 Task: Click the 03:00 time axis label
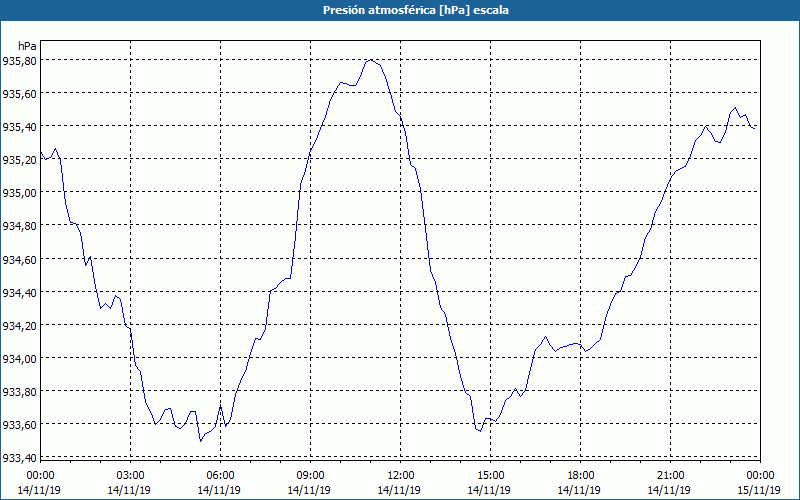[x=130, y=476]
